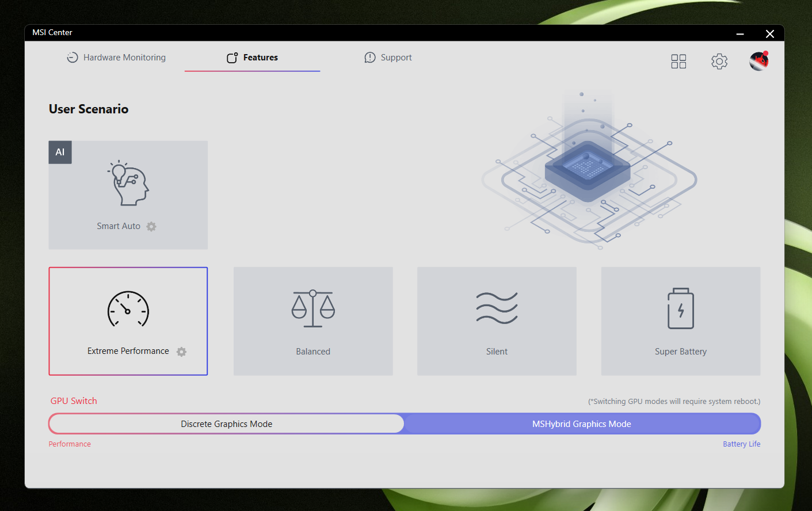Minimize the MSI Center window
812x511 pixels.
(x=740, y=33)
